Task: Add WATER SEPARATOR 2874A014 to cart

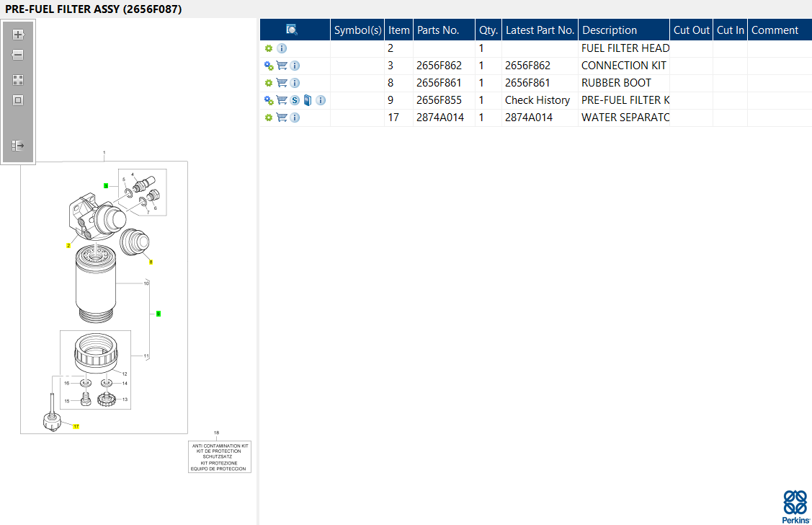Action: (x=282, y=117)
